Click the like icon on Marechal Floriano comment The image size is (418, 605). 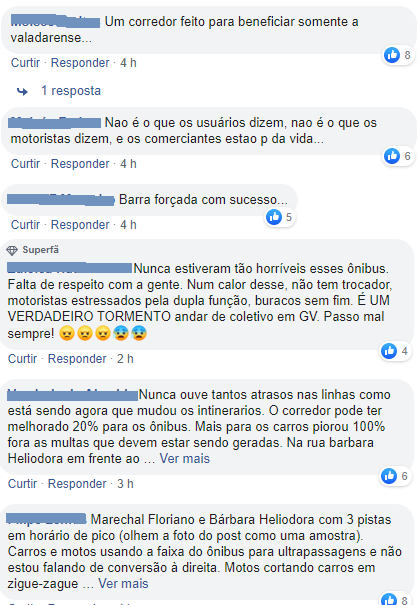point(389,599)
